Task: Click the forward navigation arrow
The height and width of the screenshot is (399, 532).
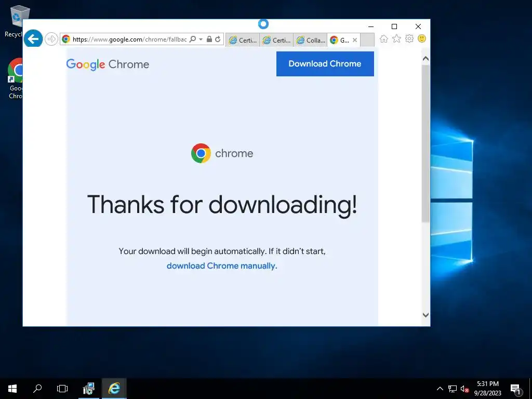Action: coord(51,39)
